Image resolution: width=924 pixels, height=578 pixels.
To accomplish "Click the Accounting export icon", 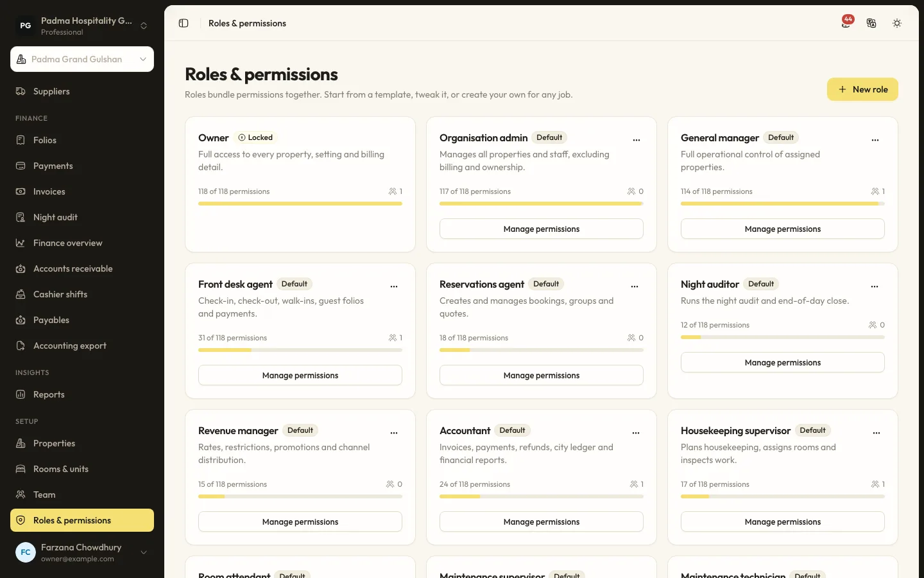I will coord(21,346).
